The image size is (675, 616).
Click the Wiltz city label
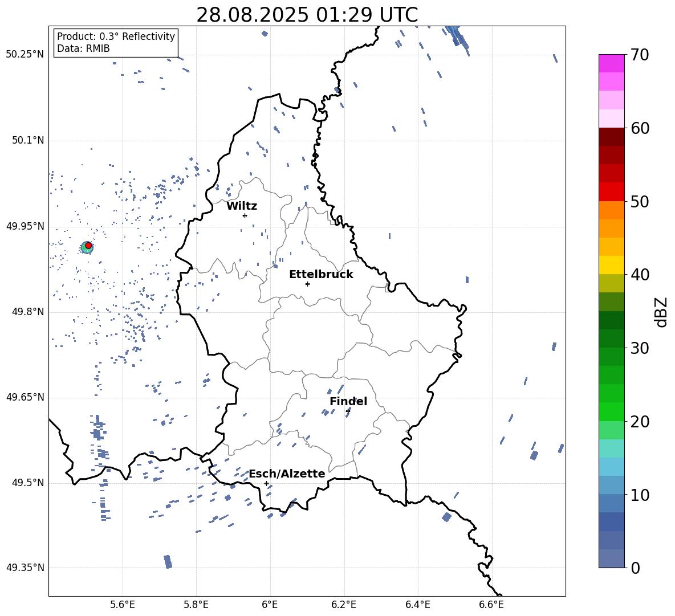(x=242, y=206)
